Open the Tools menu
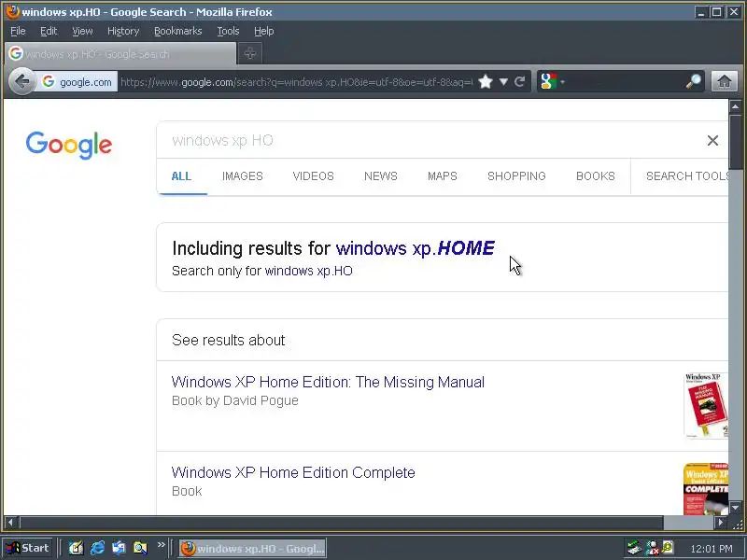This screenshot has height=560, width=747. click(228, 31)
